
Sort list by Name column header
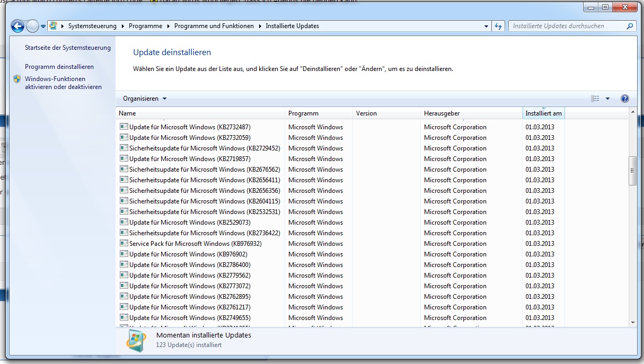pyautogui.click(x=200, y=113)
